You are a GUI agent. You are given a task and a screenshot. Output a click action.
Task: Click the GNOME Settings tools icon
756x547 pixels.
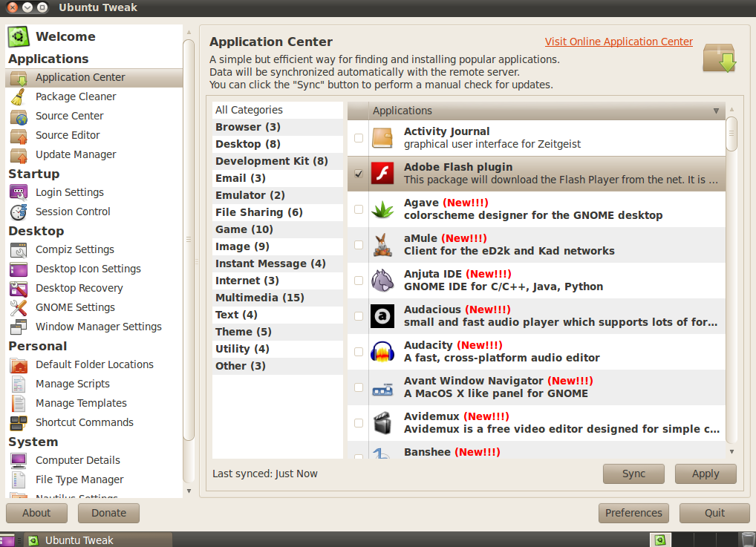(19, 307)
